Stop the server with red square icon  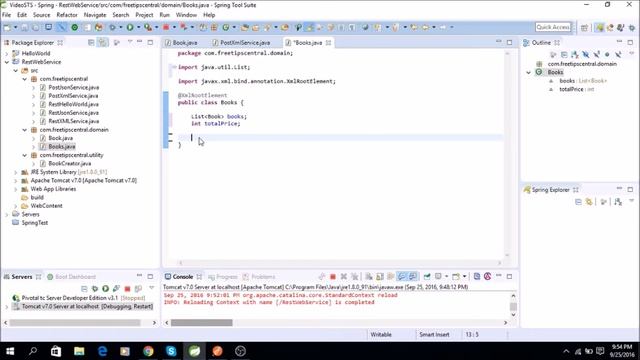[x=127, y=289]
